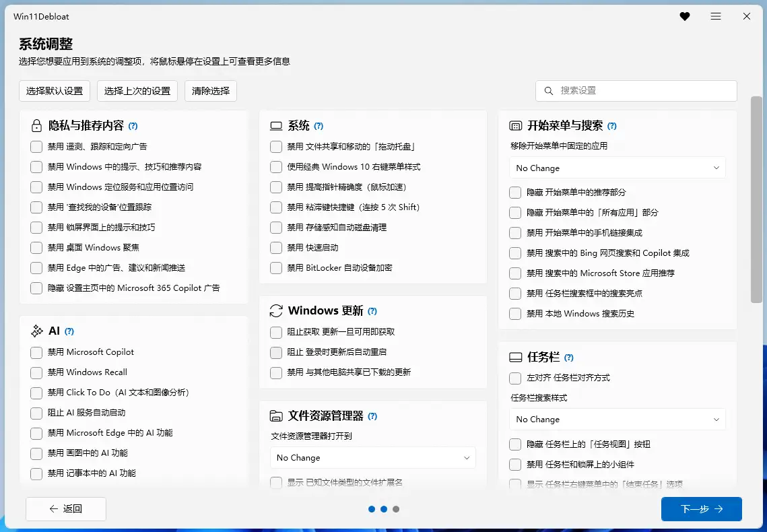Click the help icon beside Windows 更新

pyautogui.click(x=372, y=311)
